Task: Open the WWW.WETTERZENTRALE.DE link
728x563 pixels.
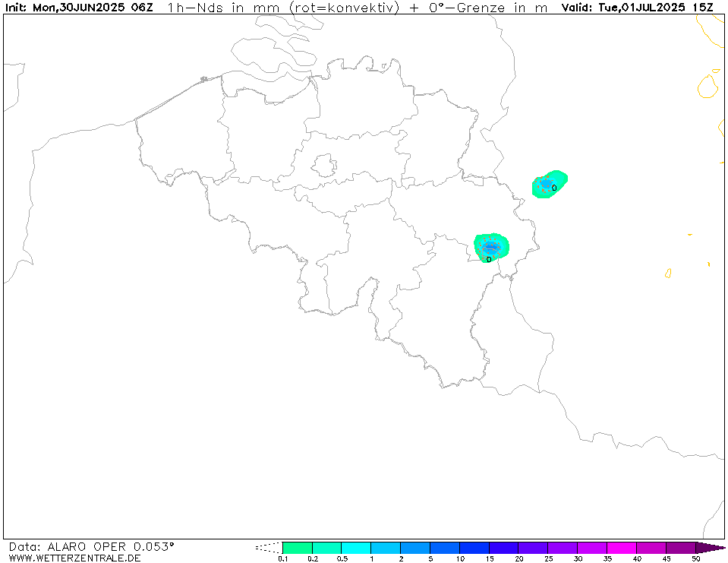Action: (x=74, y=558)
